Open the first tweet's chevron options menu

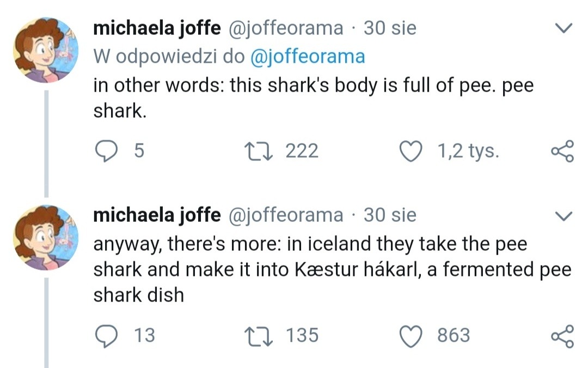coord(563,28)
